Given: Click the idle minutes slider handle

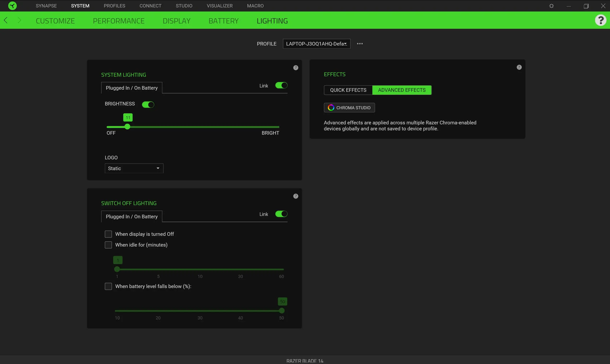Looking at the screenshot, I should pos(117,269).
